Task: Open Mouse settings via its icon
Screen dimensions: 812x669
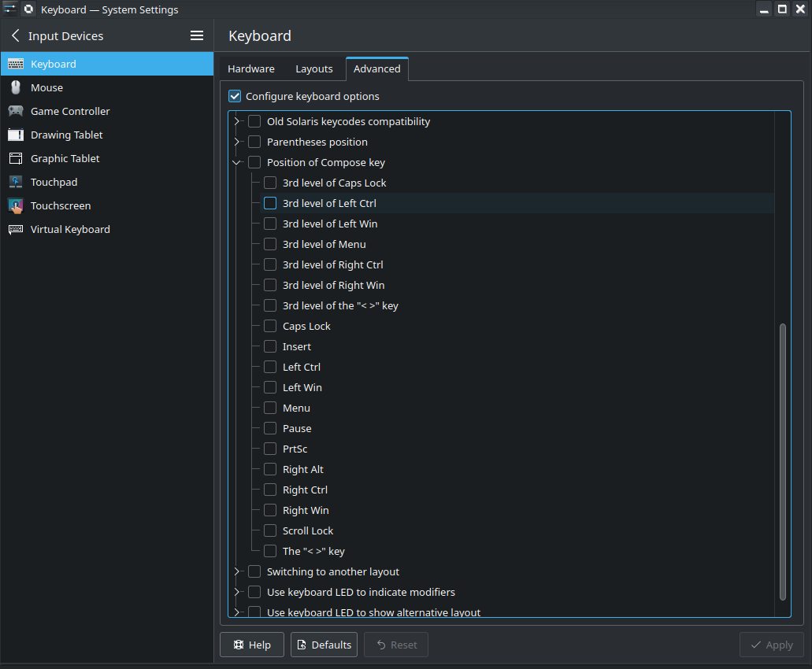Action: tap(16, 87)
